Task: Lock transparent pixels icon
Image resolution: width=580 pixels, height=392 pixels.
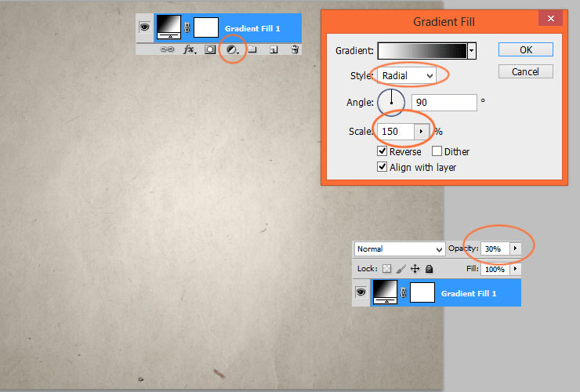Action: coord(386,269)
